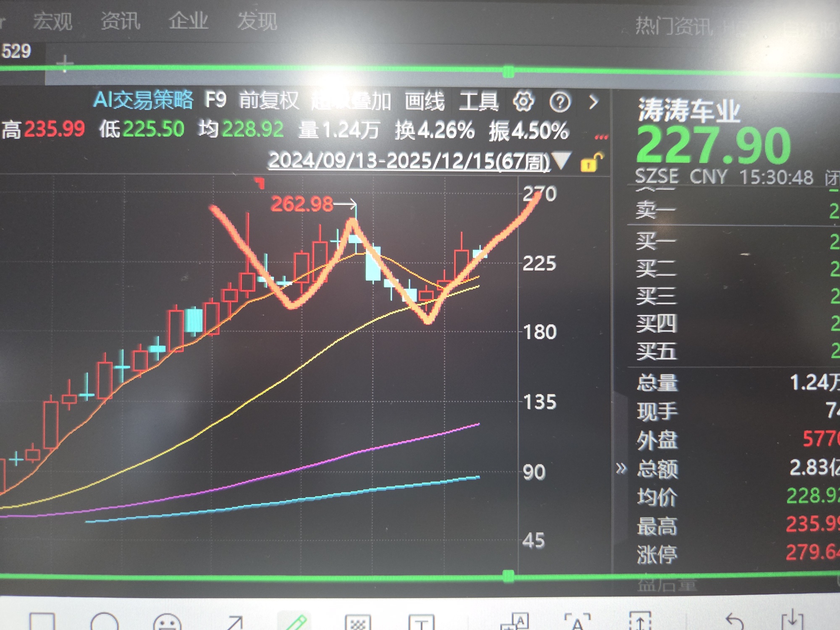840x630 pixels.
Task: Toggle the yellow lock icon
Action: point(591,162)
